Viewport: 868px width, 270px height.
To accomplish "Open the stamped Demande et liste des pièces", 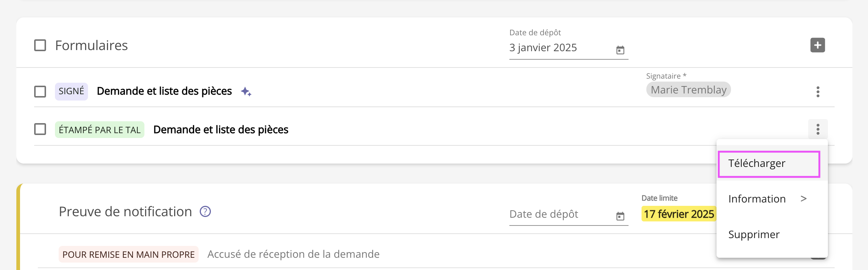I will pos(221,129).
